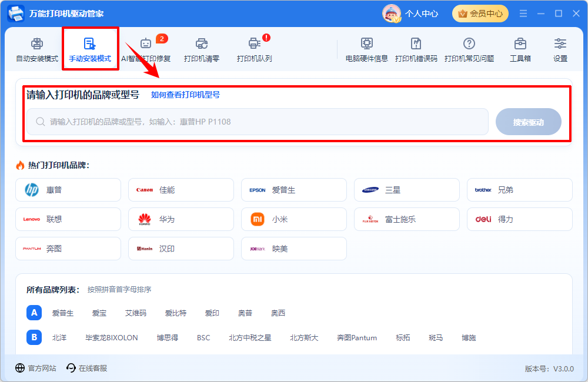Click the version 版本号 V3.0.0 text

(549, 369)
